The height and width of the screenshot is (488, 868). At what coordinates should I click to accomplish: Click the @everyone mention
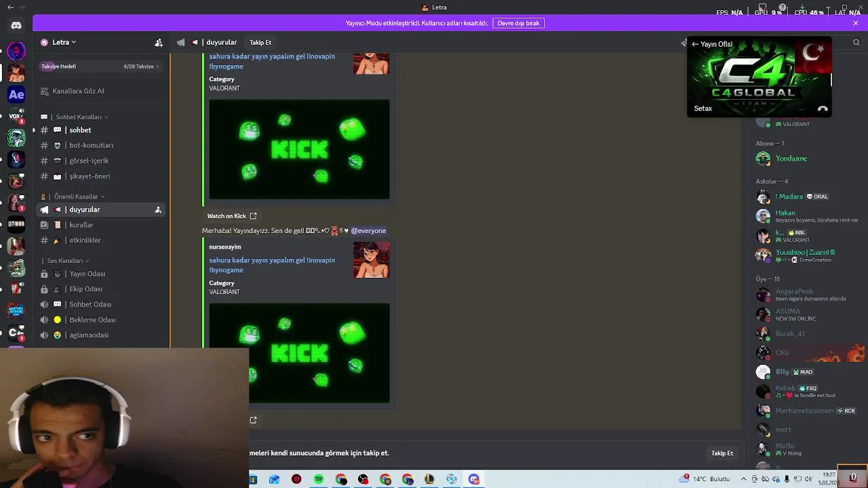(x=368, y=230)
